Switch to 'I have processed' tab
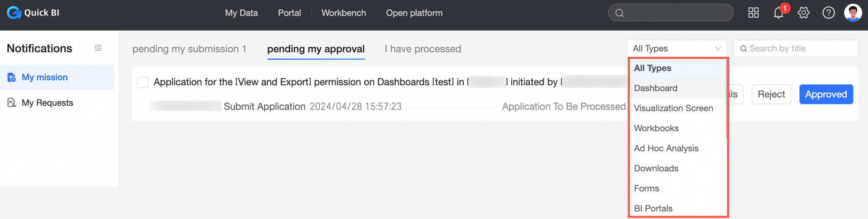Screen dimensions: 868x219 pos(423,49)
